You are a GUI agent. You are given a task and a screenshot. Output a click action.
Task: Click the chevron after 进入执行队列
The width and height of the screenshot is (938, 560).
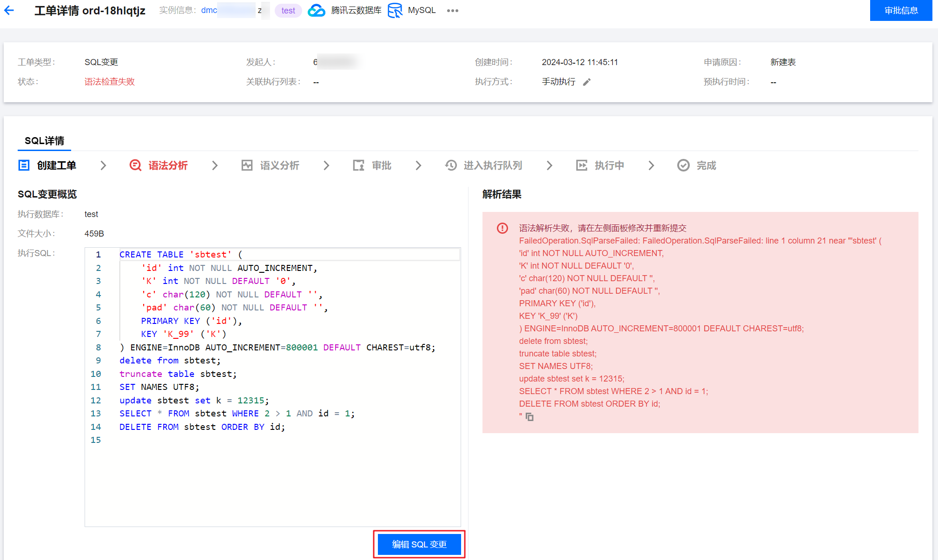(x=549, y=165)
